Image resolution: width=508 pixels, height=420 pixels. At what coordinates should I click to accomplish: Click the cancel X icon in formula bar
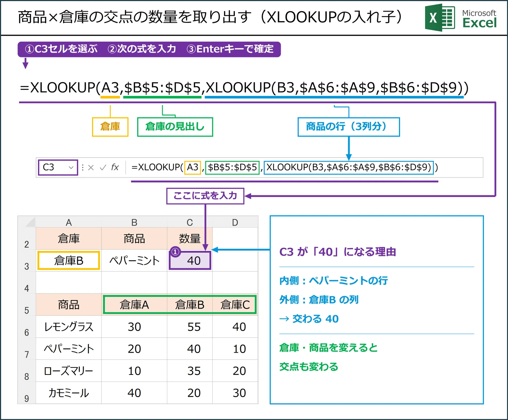91,168
